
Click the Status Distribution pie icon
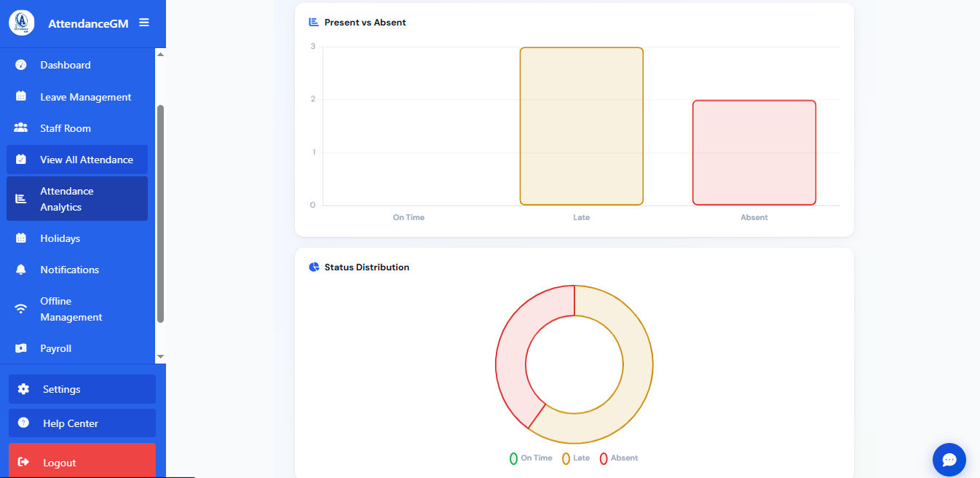tap(314, 267)
